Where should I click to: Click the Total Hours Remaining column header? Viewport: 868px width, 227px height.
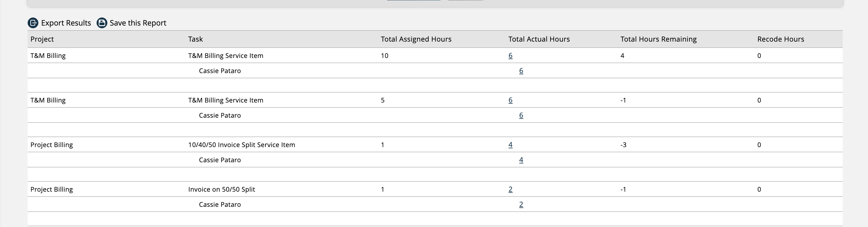pyautogui.click(x=658, y=39)
